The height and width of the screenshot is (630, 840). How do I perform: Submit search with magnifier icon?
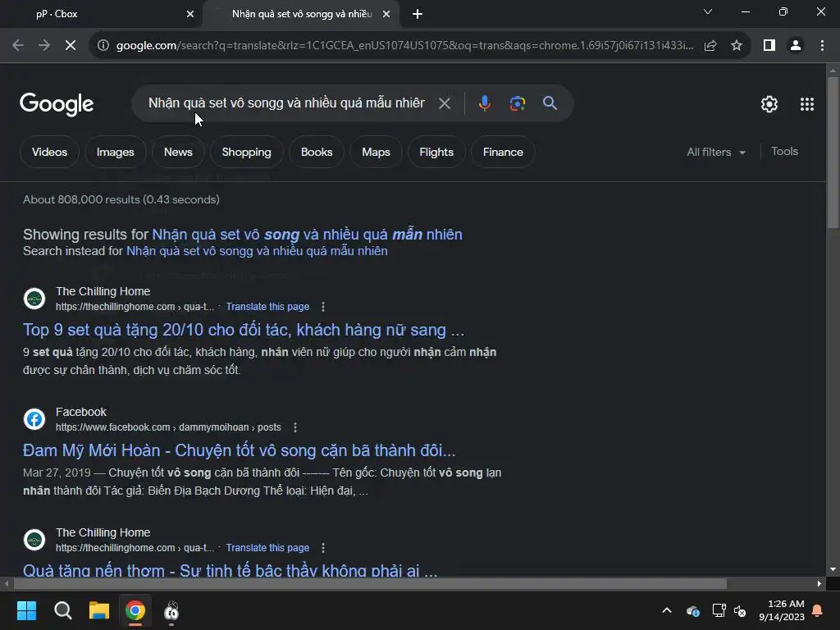pos(550,103)
